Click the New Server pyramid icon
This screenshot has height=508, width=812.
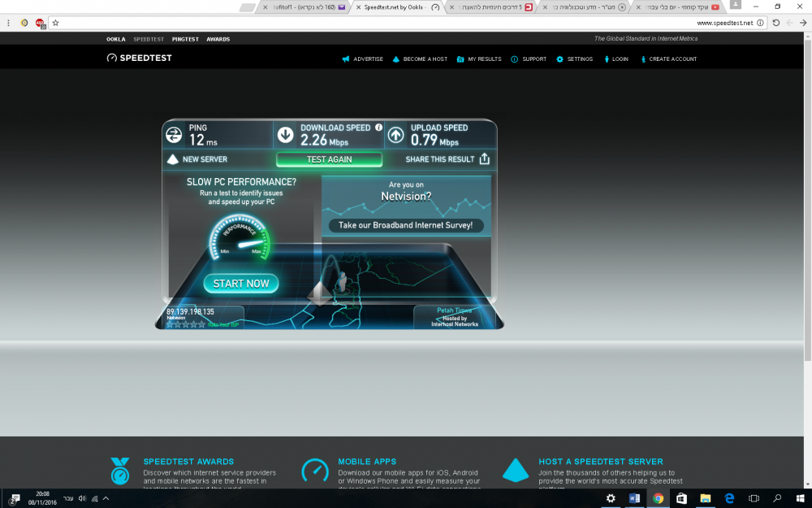pyautogui.click(x=172, y=159)
